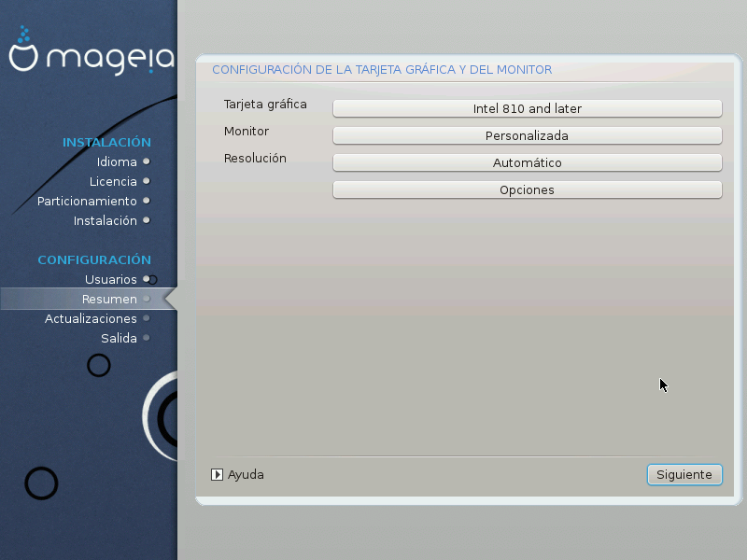This screenshot has width=747, height=560.
Task: Open the Opciones button
Action: (528, 190)
